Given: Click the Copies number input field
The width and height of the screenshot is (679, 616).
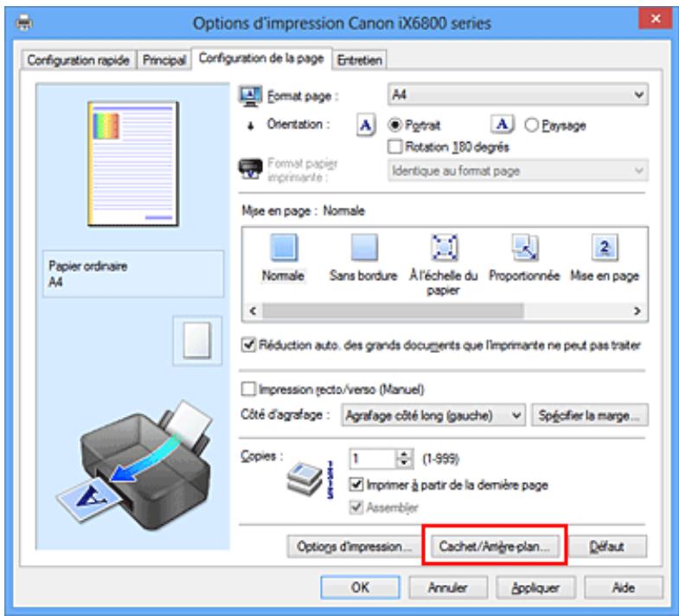Looking at the screenshot, I should [x=373, y=459].
